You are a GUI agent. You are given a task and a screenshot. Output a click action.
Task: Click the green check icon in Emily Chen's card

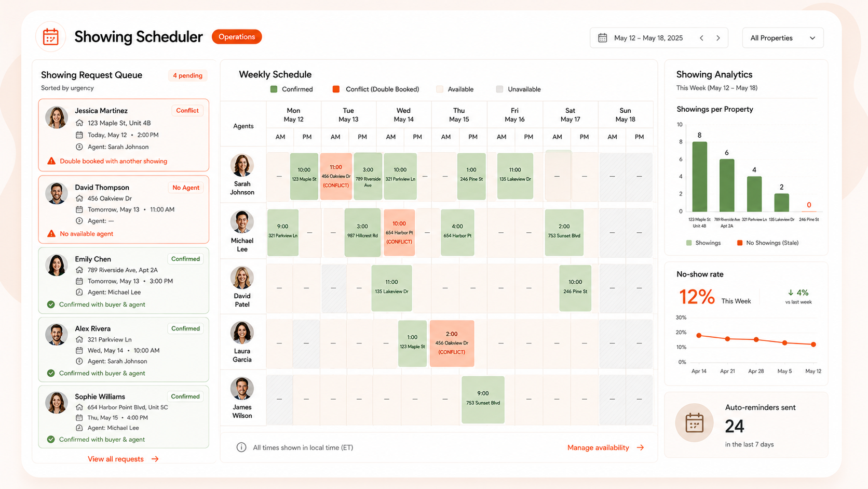[51, 305]
